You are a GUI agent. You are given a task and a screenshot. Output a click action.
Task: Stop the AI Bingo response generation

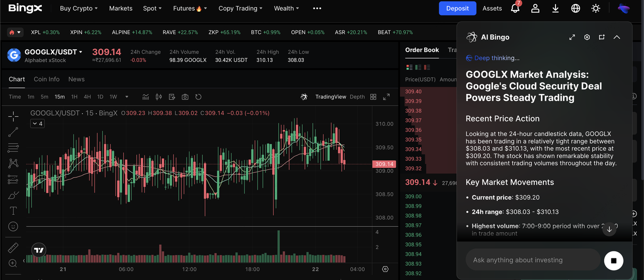613,260
